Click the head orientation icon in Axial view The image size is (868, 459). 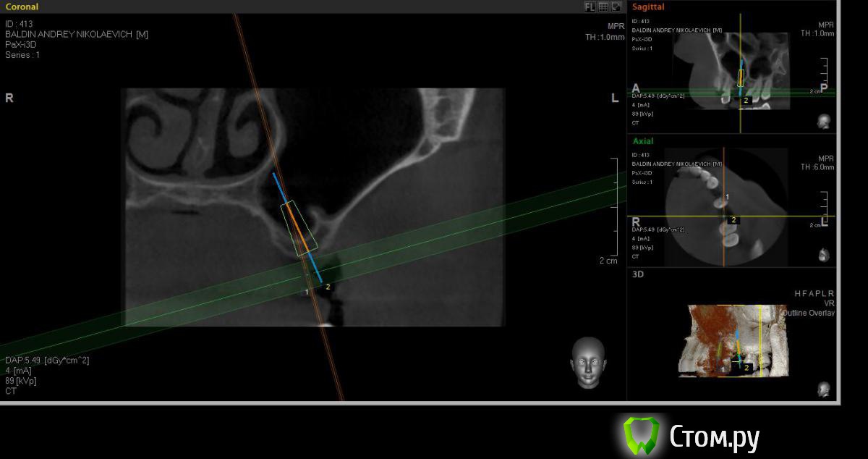coord(824,255)
